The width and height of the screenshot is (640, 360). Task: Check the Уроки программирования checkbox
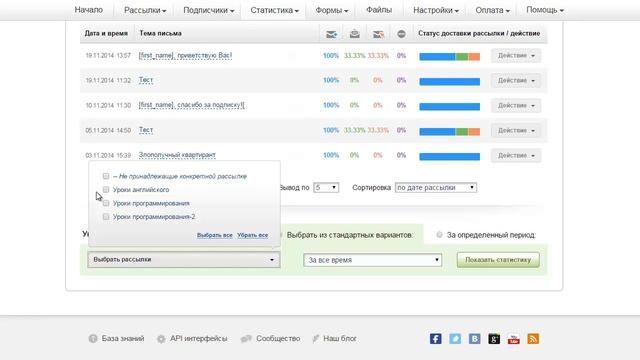pos(106,203)
